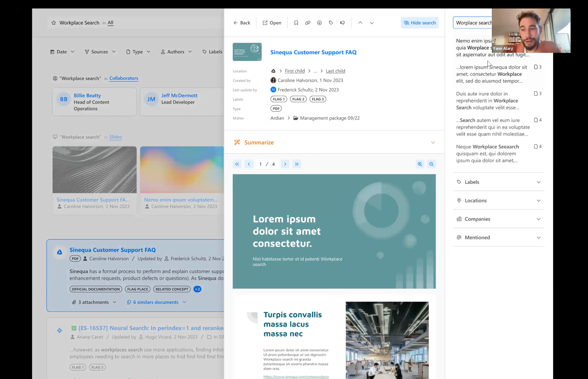Open the Collaborators link
Viewport: 588px width, 379px height.
point(124,78)
